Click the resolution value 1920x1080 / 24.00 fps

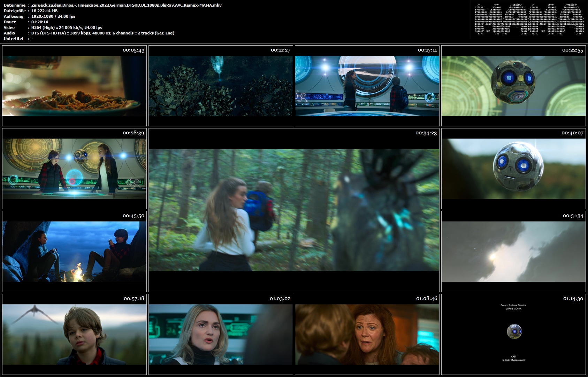(53, 16)
